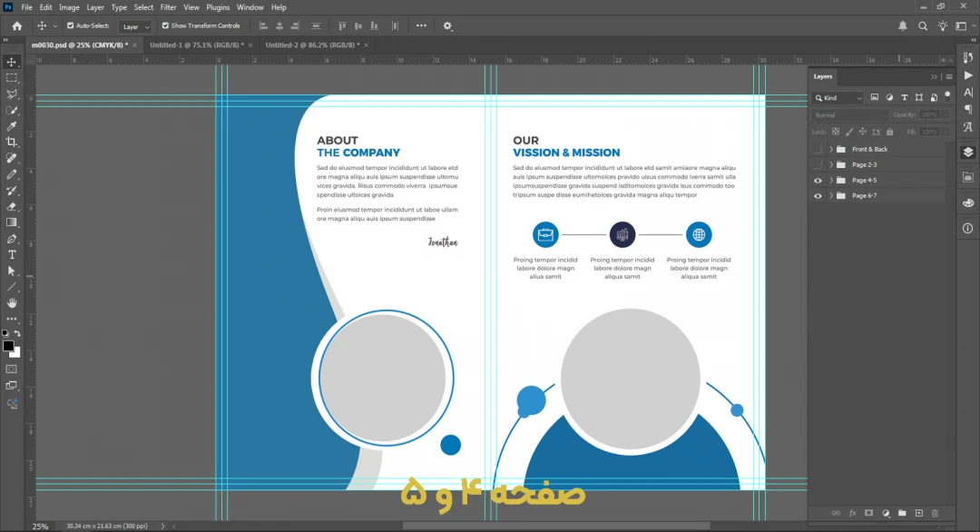Show the Front & Back layer group
This screenshot has width=980, height=532.
point(818,149)
